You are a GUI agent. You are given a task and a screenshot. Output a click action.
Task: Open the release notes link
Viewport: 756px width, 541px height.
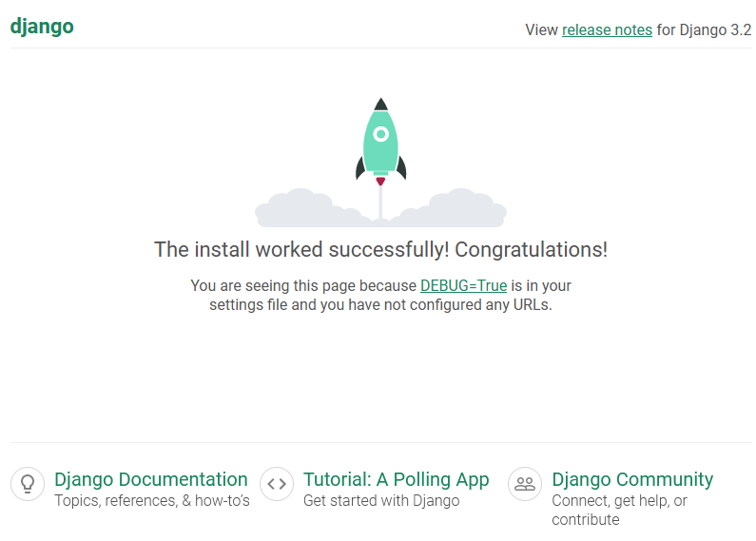(x=607, y=29)
